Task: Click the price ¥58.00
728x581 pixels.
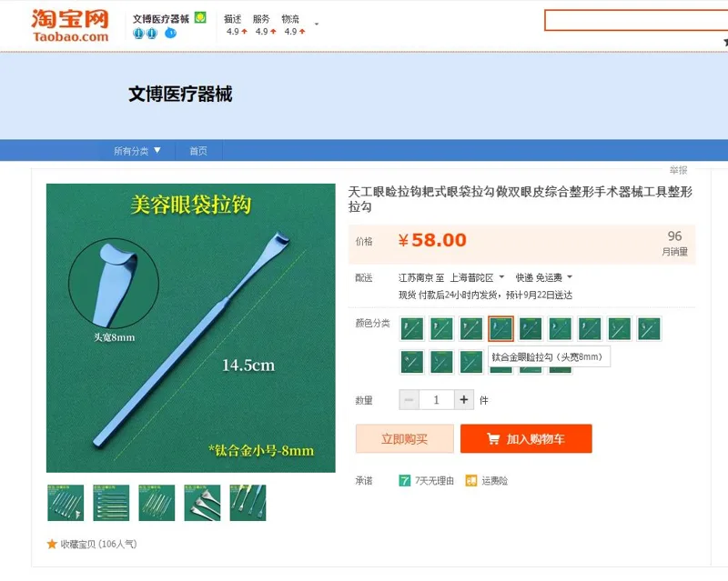Action: click(x=432, y=240)
